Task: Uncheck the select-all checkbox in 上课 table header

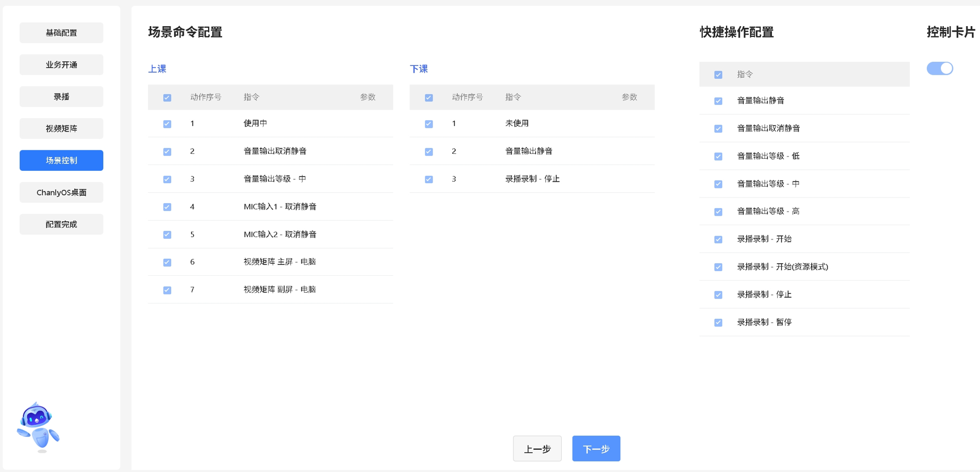Action: [167, 98]
